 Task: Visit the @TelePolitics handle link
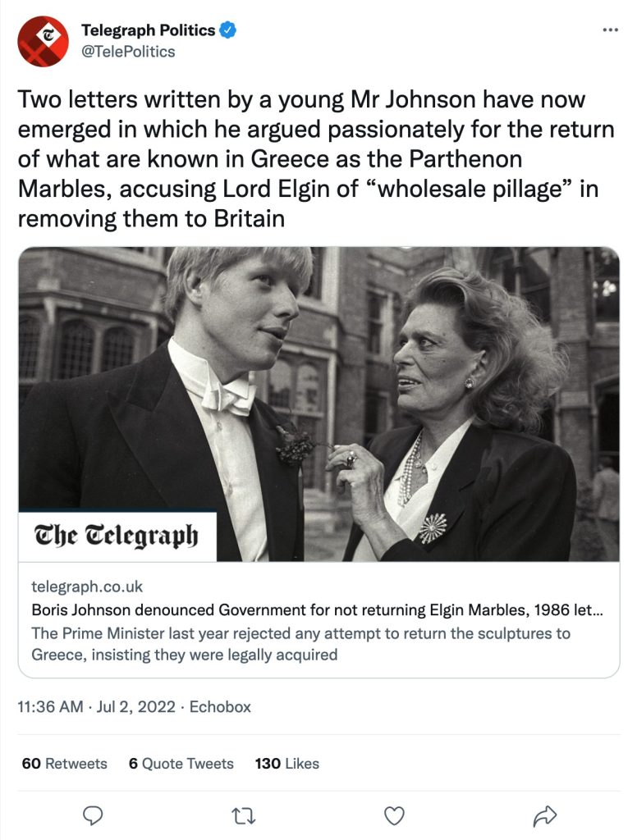[128, 51]
